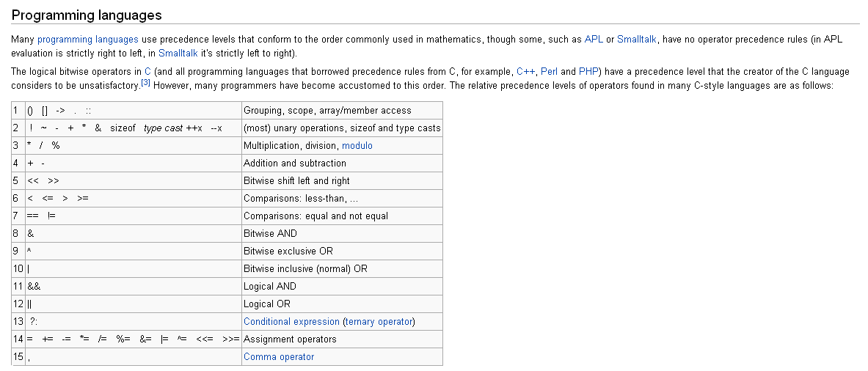The width and height of the screenshot is (868, 371).
Task: Go to the C++ article link
Action: [525, 72]
